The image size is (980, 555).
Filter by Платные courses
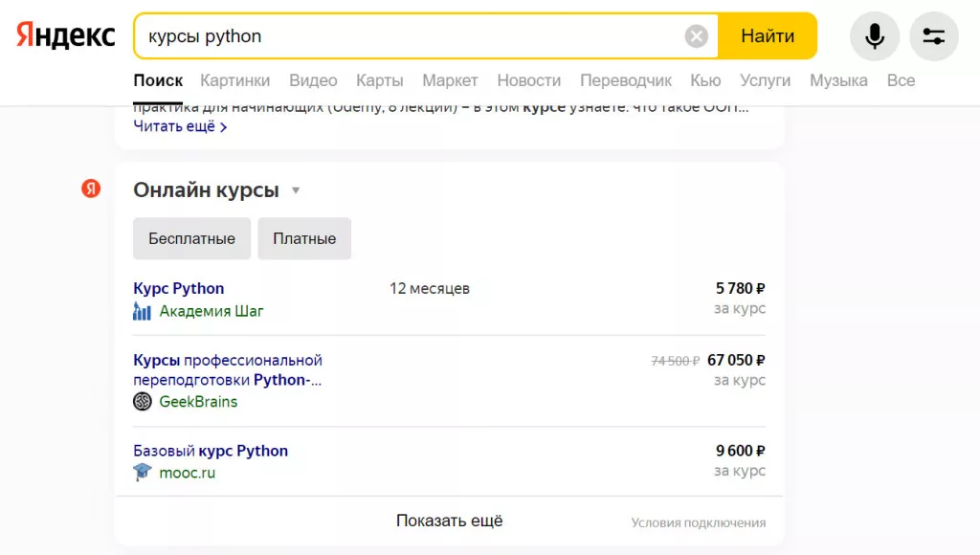coord(304,238)
